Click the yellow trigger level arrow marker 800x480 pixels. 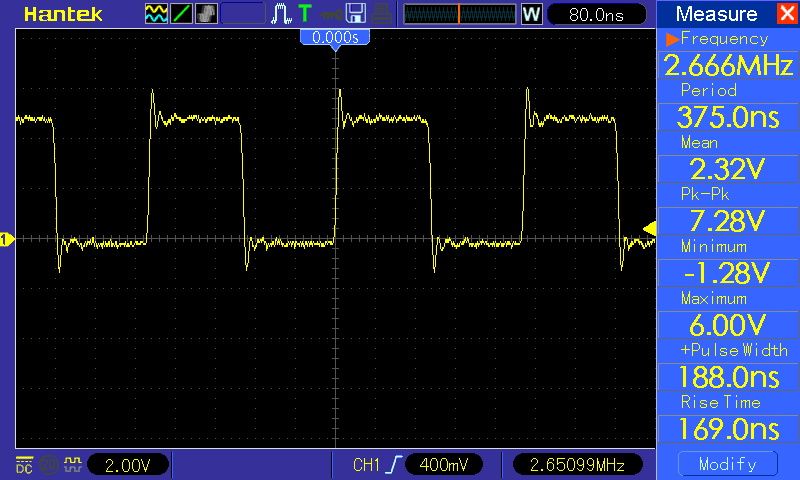(x=649, y=228)
